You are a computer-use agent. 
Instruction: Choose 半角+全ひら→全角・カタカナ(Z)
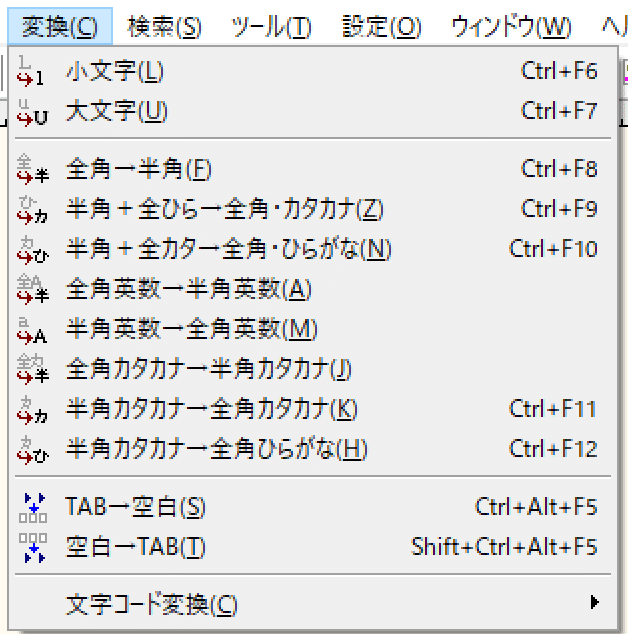(313, 209)
